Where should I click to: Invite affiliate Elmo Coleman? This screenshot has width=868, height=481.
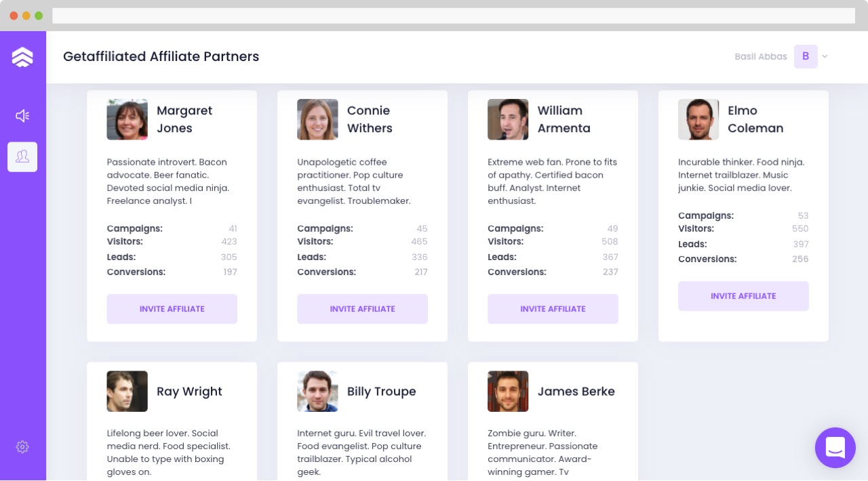pos(744,296)
